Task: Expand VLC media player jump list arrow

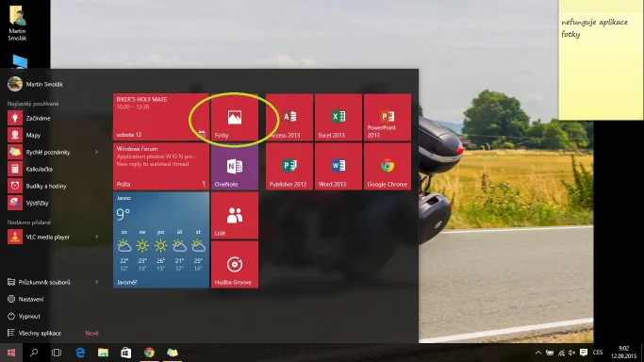Action: click(x=96, y=237)
